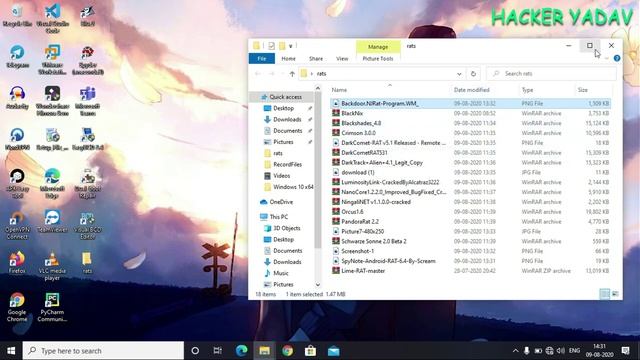Launch Telegram from the desktop

click(17, 57)
